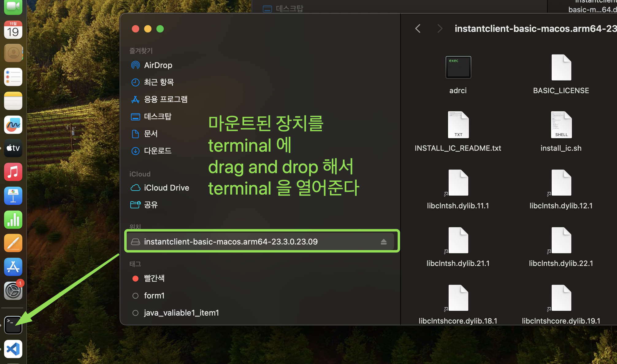Open the 다운로드 folder in the sidebar
This screenshot has width=617, height=364.
[158, 151]
